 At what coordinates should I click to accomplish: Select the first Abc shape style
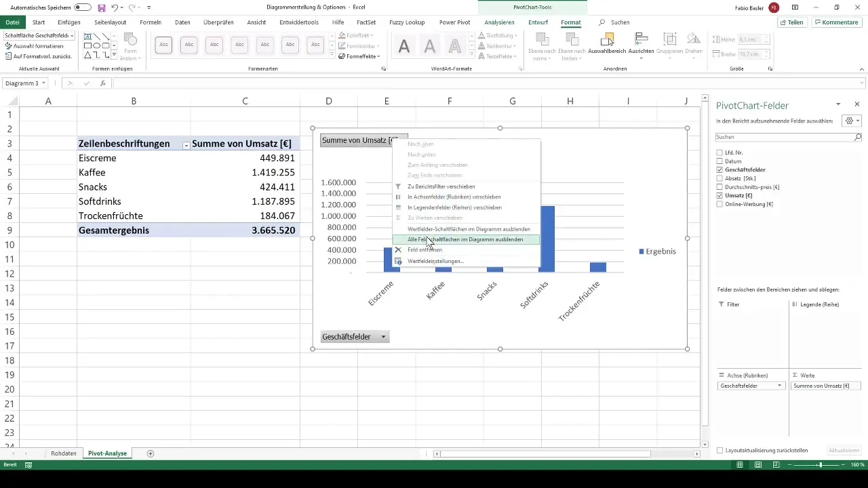pyautogui.click(x=163, y=45)
